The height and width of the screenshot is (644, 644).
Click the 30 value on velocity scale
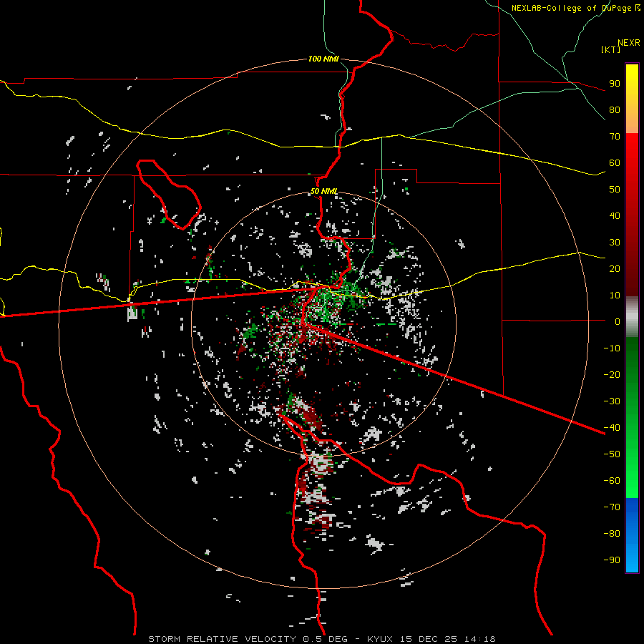tap(615, 243)
